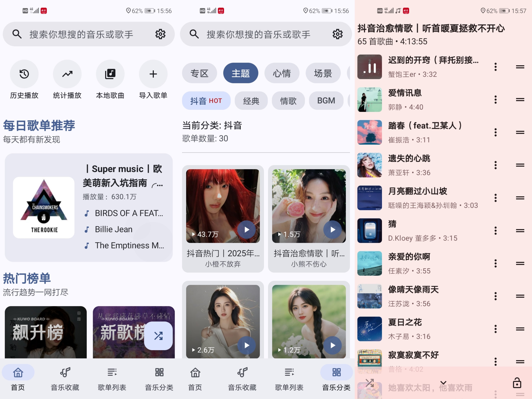
Task: Select the BGM theme chip
Action: [326, 101]
